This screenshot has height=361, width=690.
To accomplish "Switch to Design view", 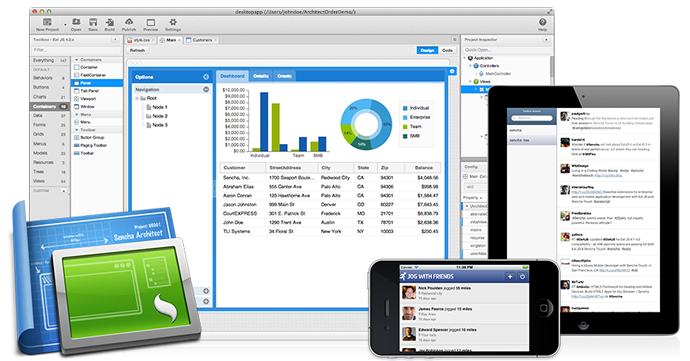I will [x=427, y=50].
